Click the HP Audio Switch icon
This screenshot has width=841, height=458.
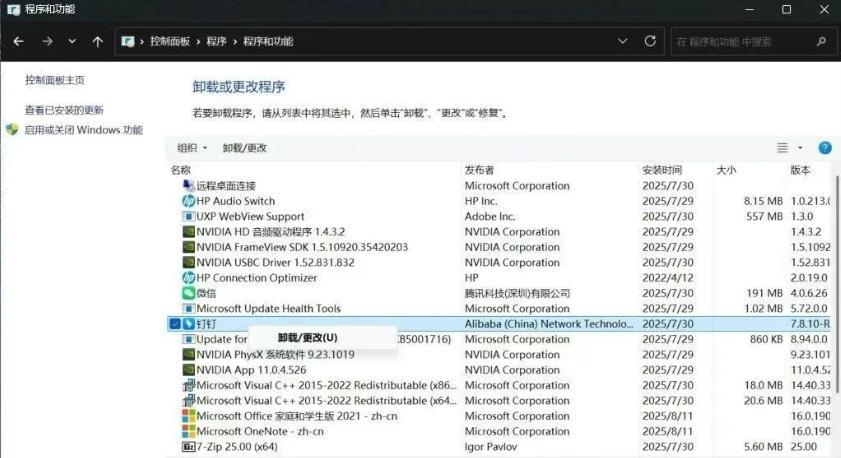(x=188, y=201)
